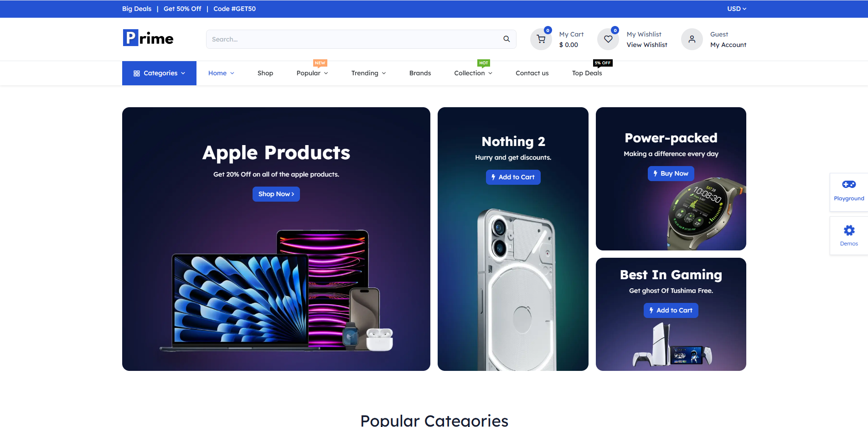Click the search magnifier icon
Image resolution: width=868 pixels, height=427 pixels.
[506, 39]
